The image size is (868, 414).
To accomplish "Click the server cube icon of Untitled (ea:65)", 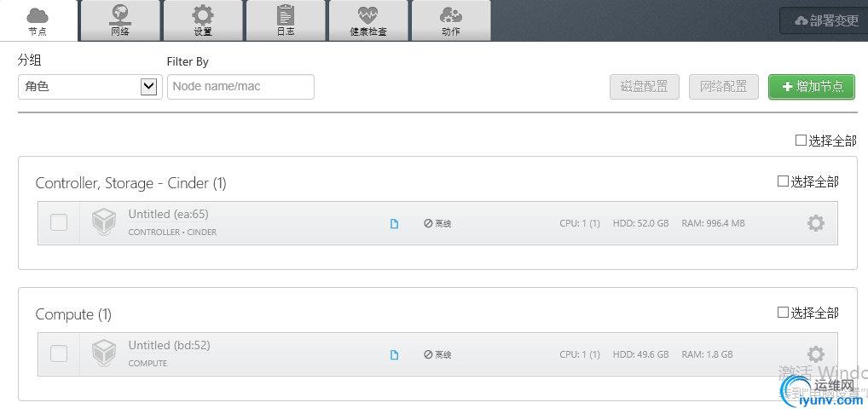I will pyautogui.click(x=103, y=222).
